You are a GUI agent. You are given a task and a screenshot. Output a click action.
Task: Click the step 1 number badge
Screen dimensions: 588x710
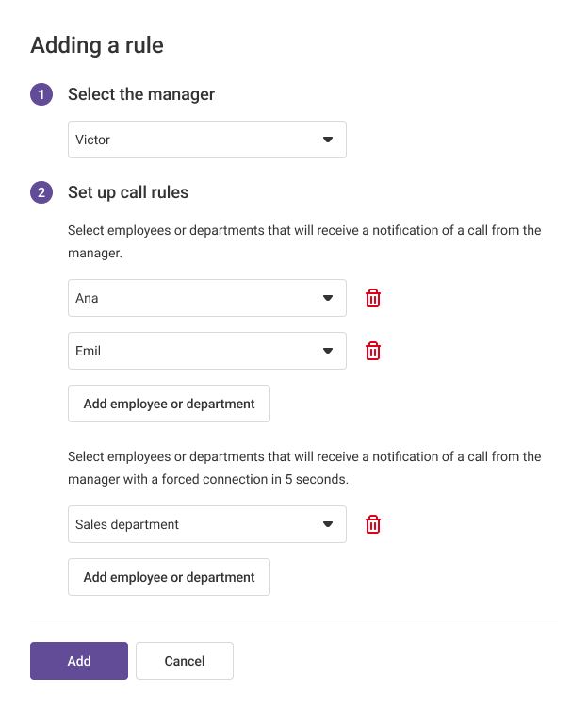(x=41, y=94)
